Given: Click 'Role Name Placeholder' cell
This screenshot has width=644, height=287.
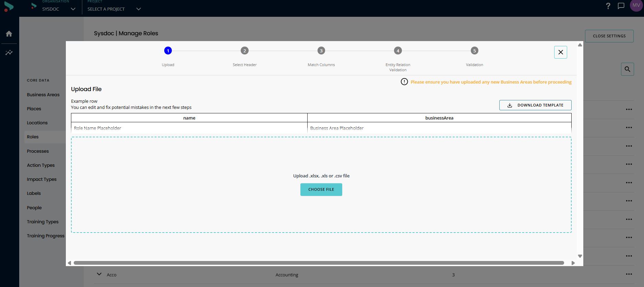Looking at the screenshot, I should (189, 128).
